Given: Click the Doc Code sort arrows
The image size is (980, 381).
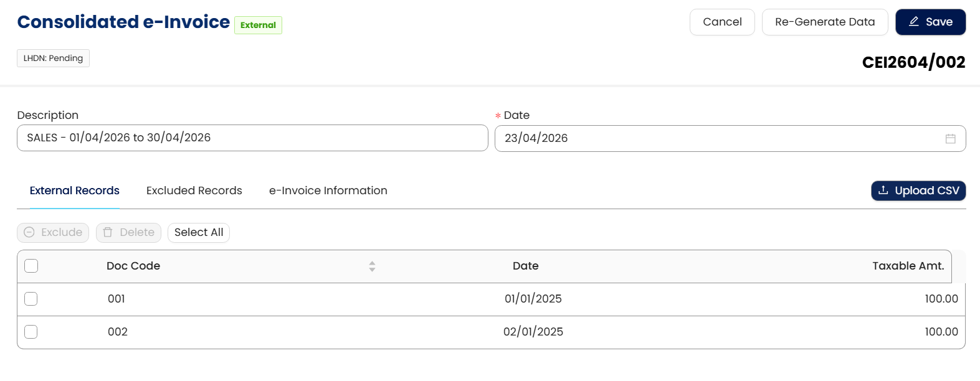Looking at the screenshot, I should 372,266.
